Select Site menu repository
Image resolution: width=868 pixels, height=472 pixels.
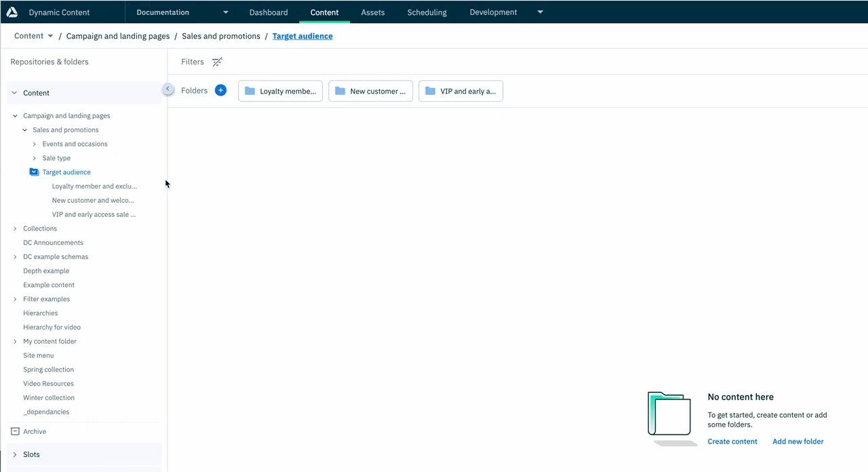pos(39,355)
